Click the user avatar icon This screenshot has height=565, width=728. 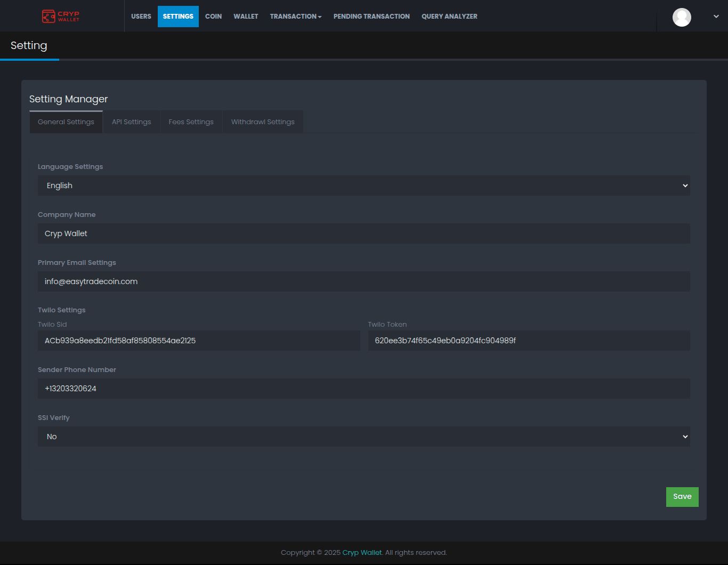(x=682, y=17)
